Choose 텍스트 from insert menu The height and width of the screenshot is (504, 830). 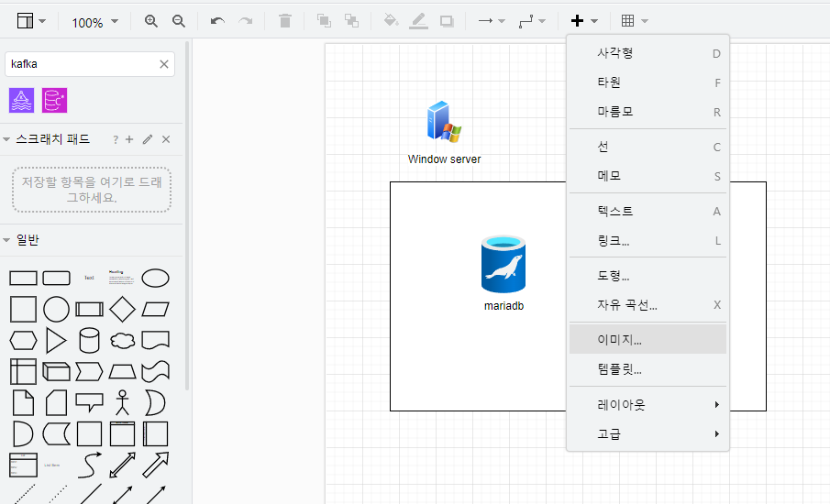pyautogui.click(x=647, y=211)
